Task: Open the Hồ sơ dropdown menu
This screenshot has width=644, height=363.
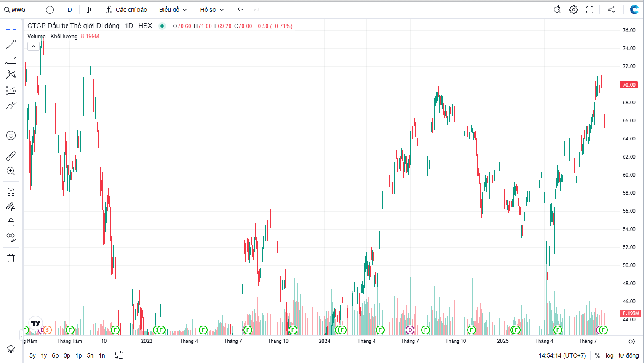Action: [x=212, y=10]
